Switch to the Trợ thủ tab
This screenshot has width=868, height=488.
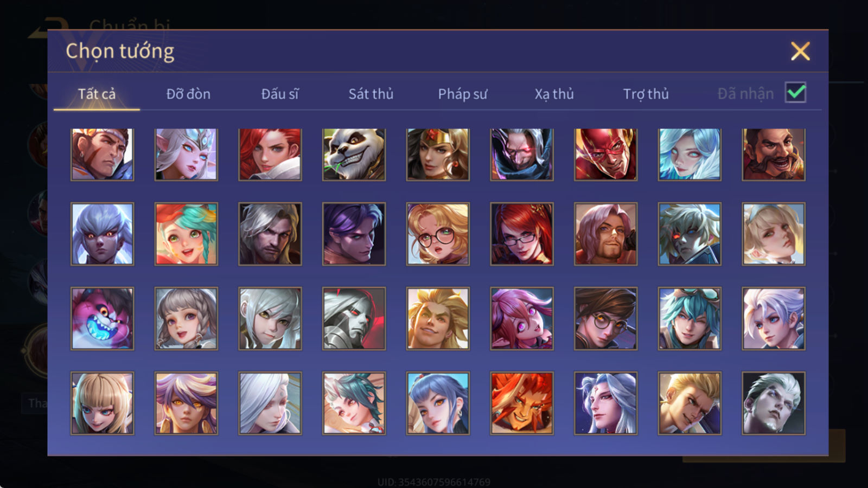point(646,94)
